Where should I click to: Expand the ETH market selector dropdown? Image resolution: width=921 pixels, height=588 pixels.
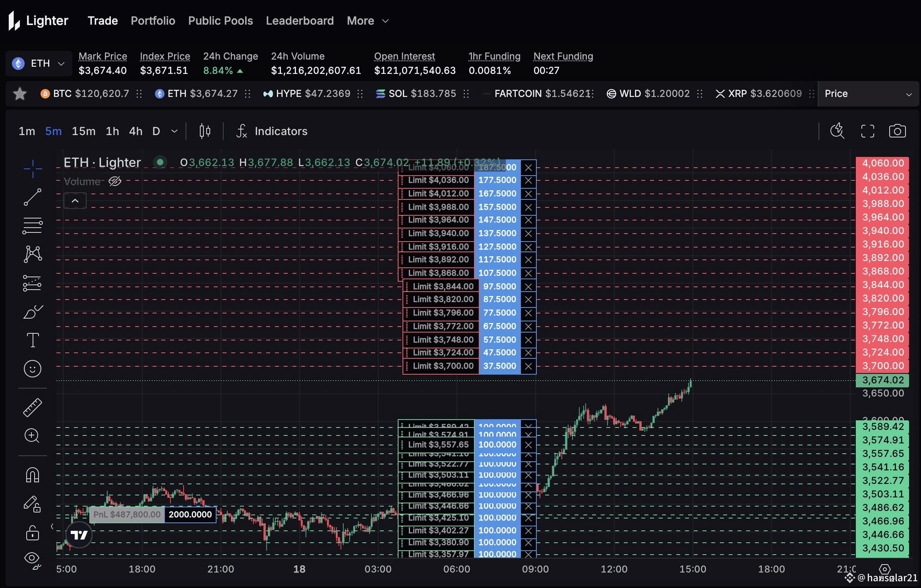pos(39,64)
